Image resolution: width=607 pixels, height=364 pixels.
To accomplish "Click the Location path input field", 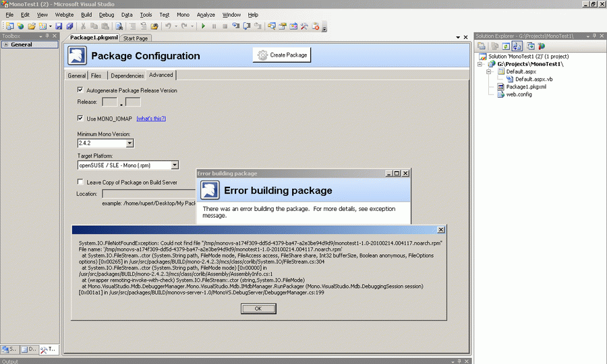I will tap(149, 193).
